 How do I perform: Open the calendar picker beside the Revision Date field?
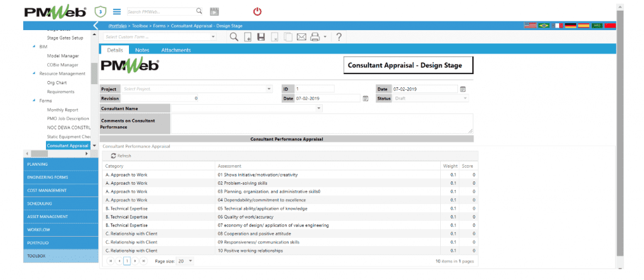[365, 99]
